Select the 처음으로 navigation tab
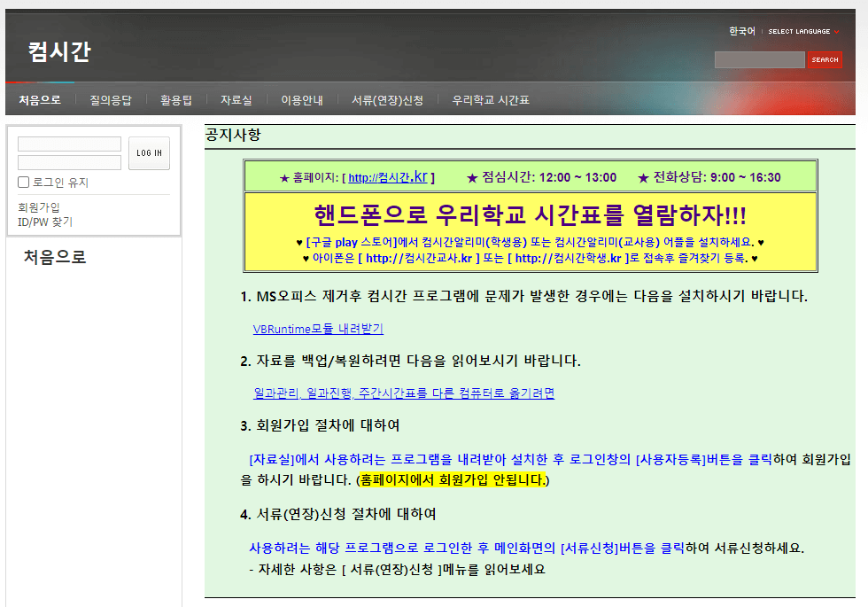Image resolution: width=868 pixels, height=607 pixels. [39, 99]
